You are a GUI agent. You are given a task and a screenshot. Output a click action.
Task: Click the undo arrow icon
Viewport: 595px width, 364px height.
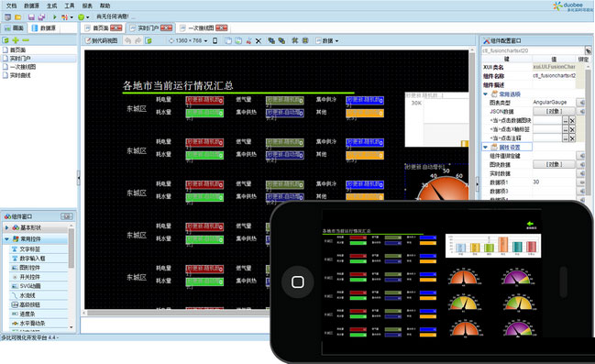pos(127,40)
